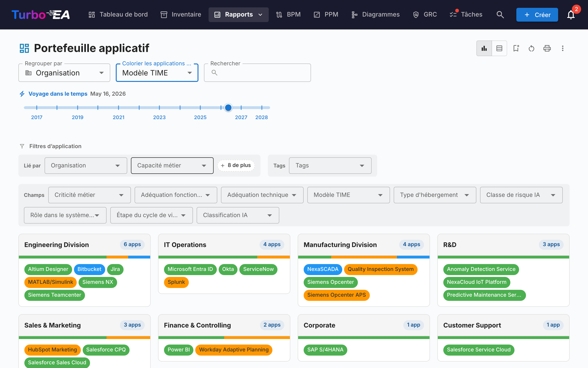Open the NexaSCADA application

point(323,269)
